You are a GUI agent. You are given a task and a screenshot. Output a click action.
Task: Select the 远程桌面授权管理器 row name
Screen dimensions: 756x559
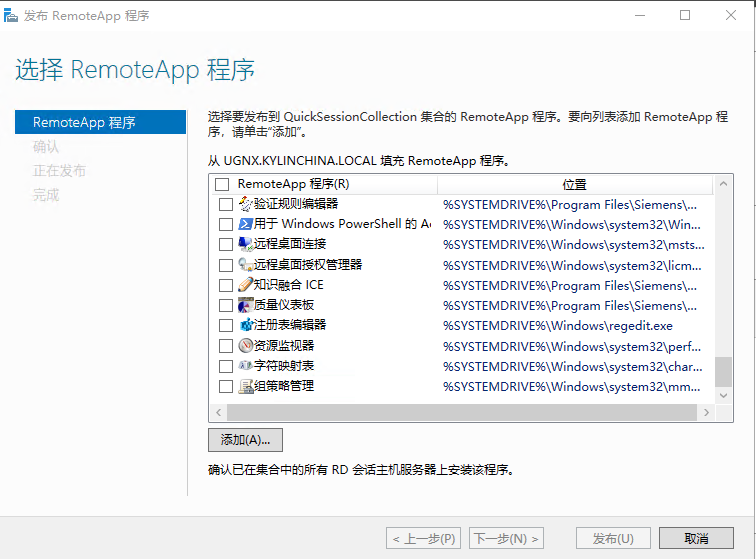(308, 265)
